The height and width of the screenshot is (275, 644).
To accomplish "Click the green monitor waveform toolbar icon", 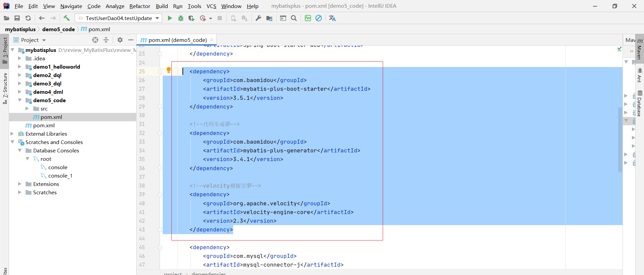I will click(x=308, y=18).
